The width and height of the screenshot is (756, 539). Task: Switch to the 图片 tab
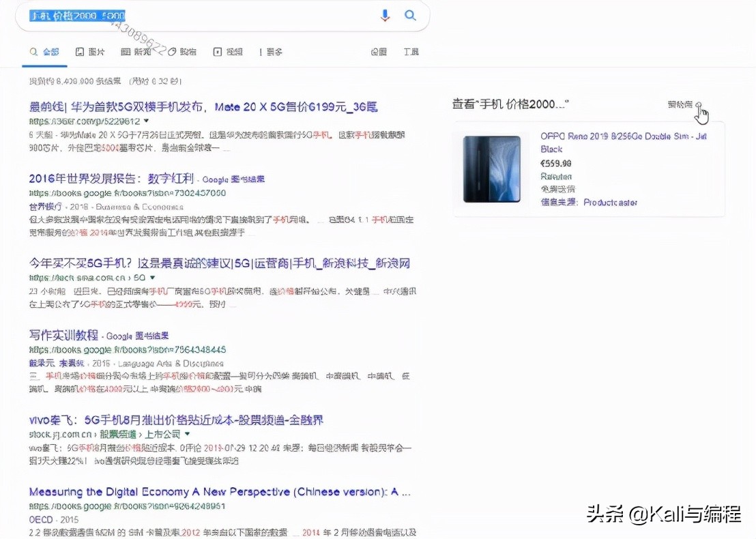tap(90, 52)
